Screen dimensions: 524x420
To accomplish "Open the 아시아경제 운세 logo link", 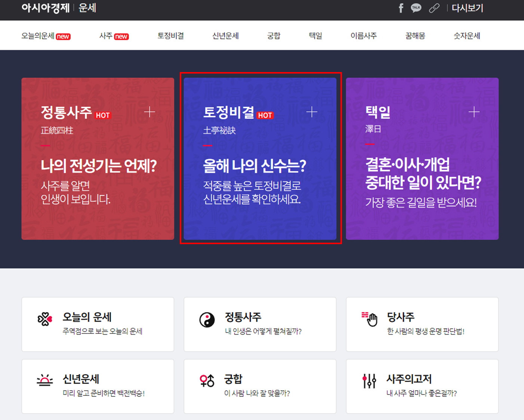I will (46, 8).
